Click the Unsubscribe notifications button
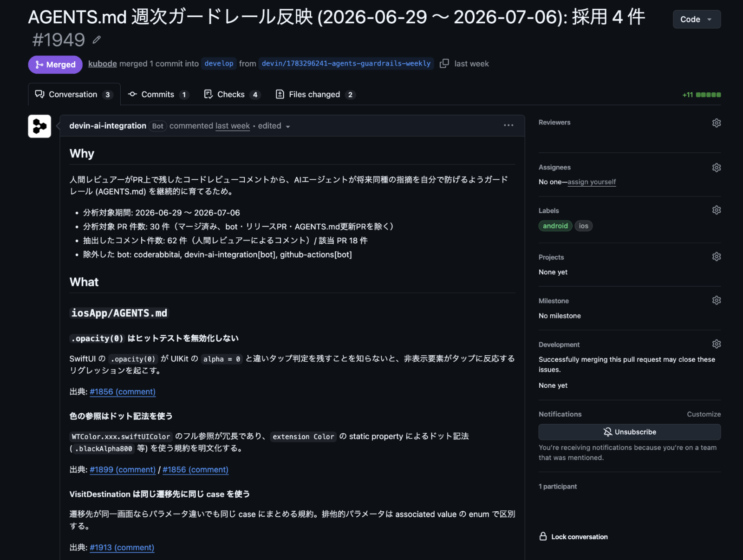743x560 pixels. pyautogui.click(x=630, y=432)
